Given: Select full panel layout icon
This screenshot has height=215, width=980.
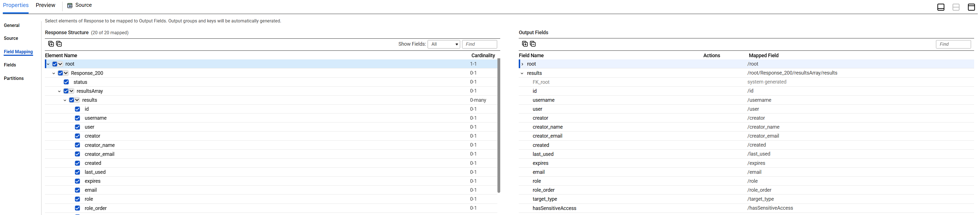Looking at the screenshot, I should point(971,7).
